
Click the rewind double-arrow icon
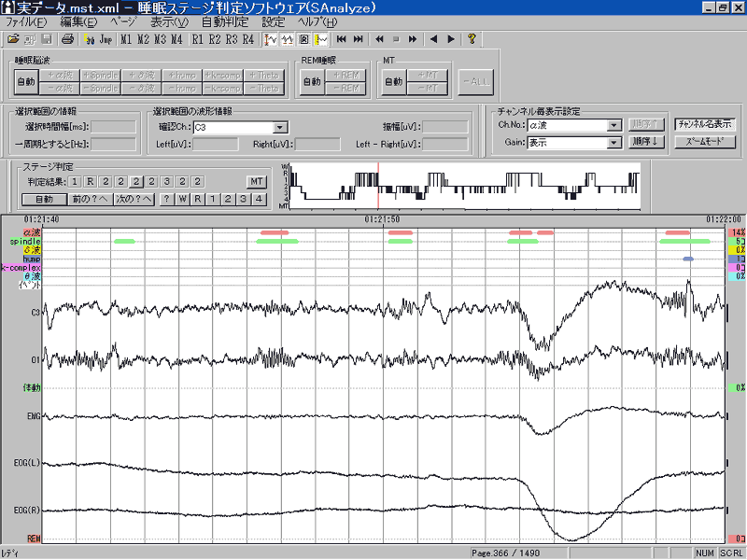coord(379,39)
